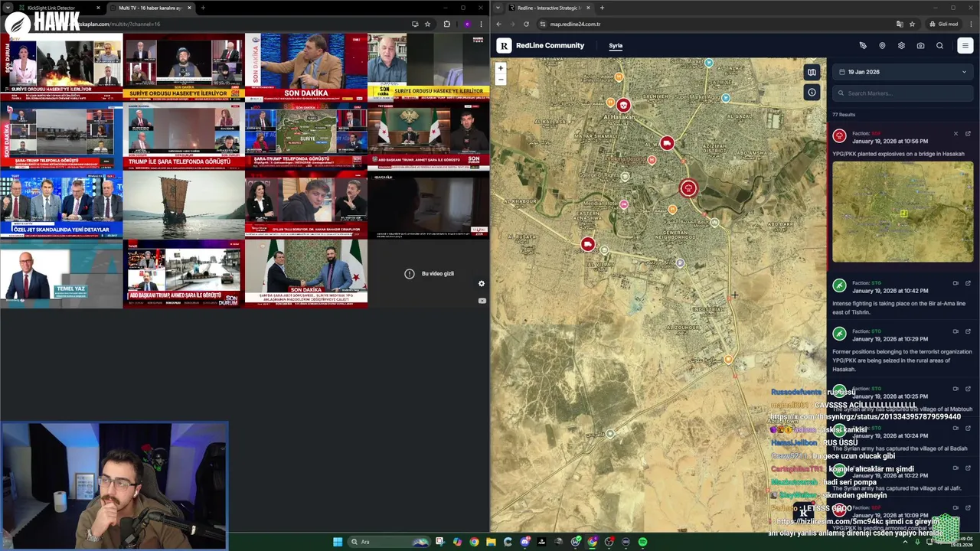Click the red truck marker on the map
This screenshot has height=551, width=980.
click(667, 143)
